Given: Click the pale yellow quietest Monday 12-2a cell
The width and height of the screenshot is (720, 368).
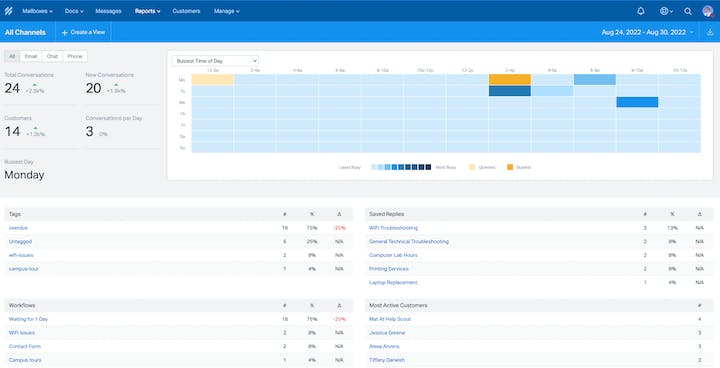Looking at the screenshot, I should click(213, 79).
